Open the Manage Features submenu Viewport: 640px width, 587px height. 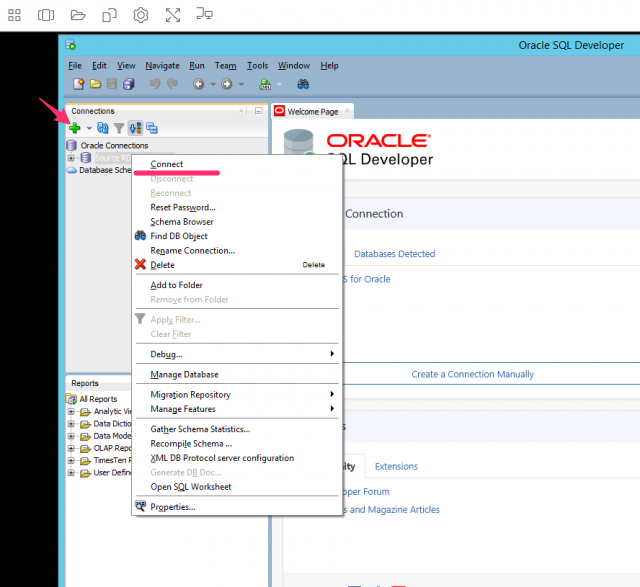pyautogui.click(x=237, y=409)
